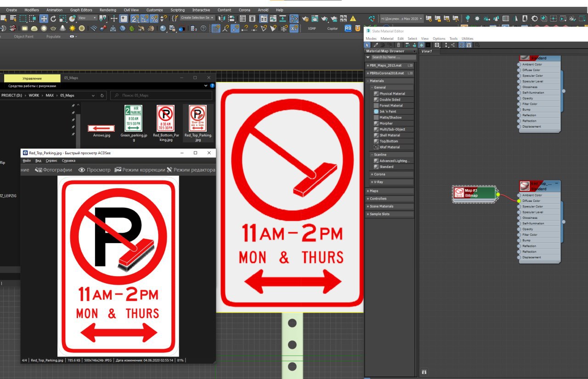Viewport: 588px width, 379px height.
Task: Click the Mirror tool icon
Action: (x=222, y=18)
